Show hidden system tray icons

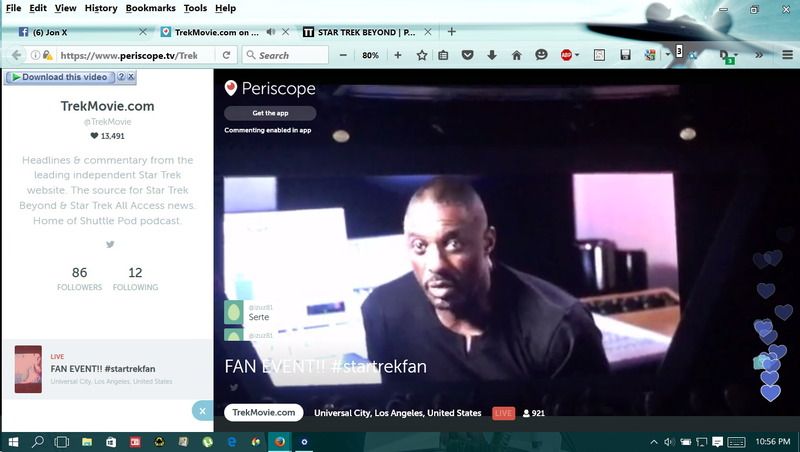tap(654, 442)
